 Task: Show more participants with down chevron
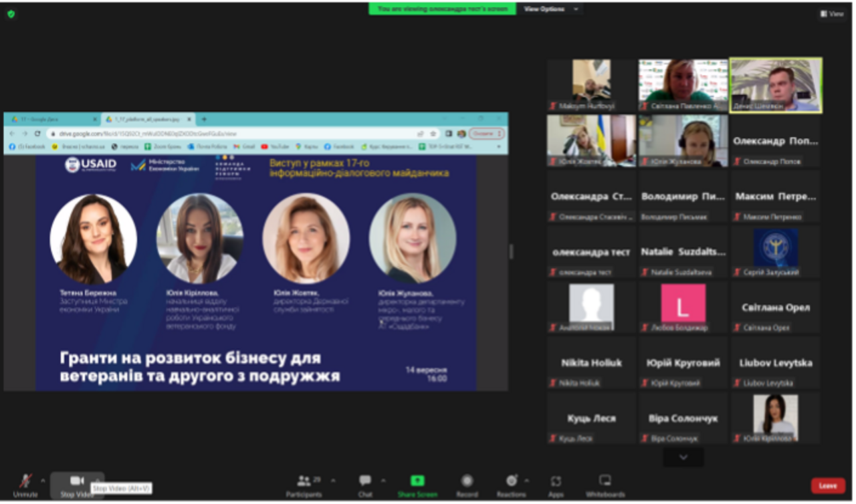click(683, 457)
